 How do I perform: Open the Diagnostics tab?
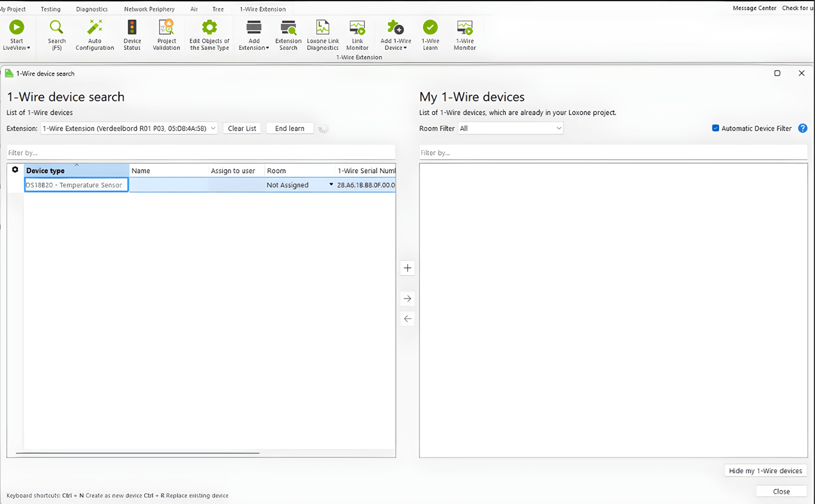(92, 9)
